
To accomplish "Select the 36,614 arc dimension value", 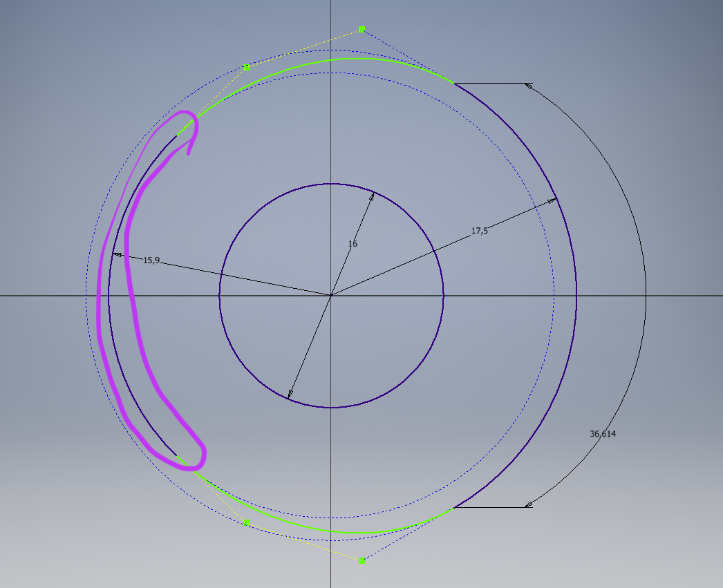I will click(x=602, y=434).
